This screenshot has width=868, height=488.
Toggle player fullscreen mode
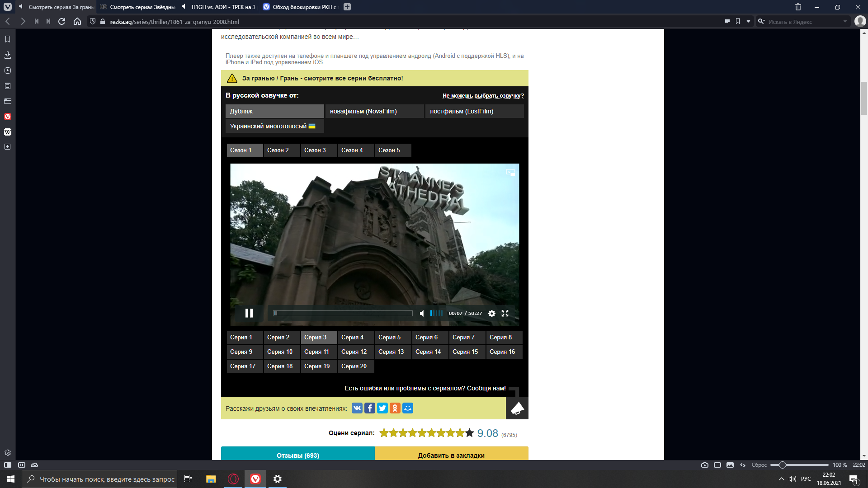(505, 313)
